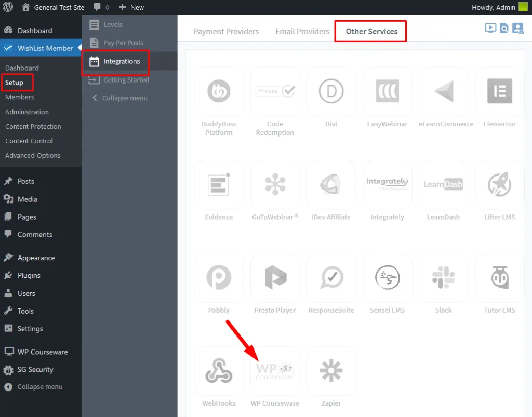The height and width of the screenshot is (417, 532).
Task: Switch to the Payment Providers tab
Action: point(226,32)
